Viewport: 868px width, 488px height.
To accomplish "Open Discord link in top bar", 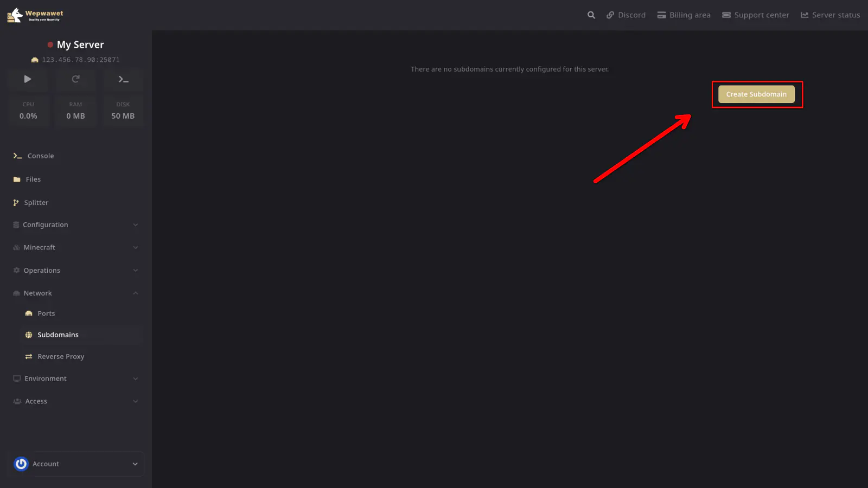I will tap(626, 15).
